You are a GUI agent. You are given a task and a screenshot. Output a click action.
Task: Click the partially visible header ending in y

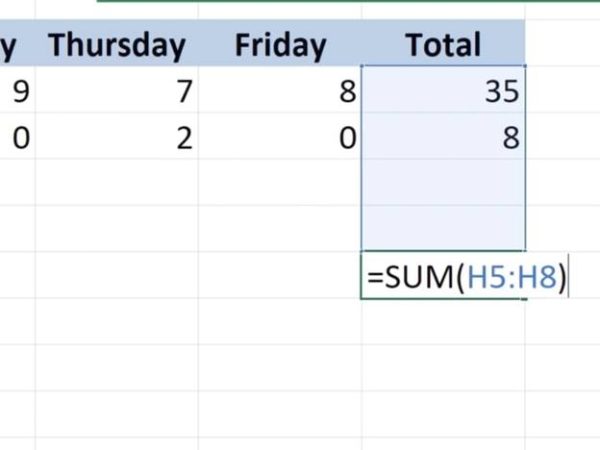coord(18,43)
